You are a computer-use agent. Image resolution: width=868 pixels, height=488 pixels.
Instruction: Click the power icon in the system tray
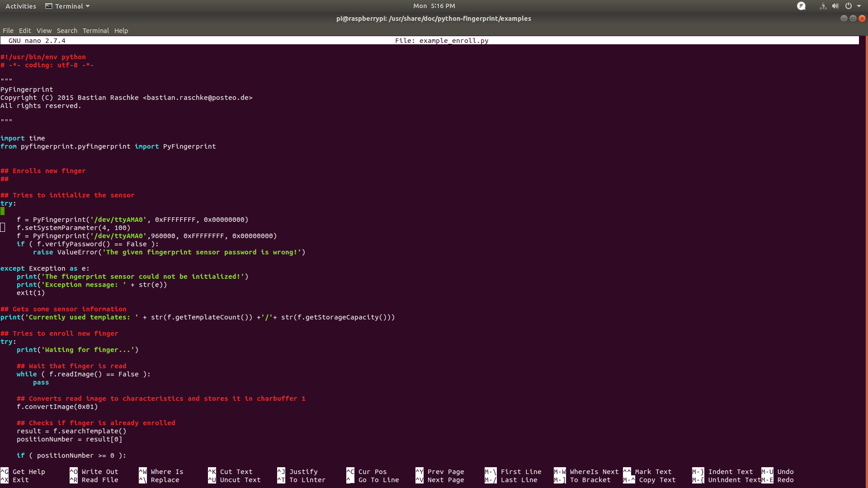pos(849,6)
